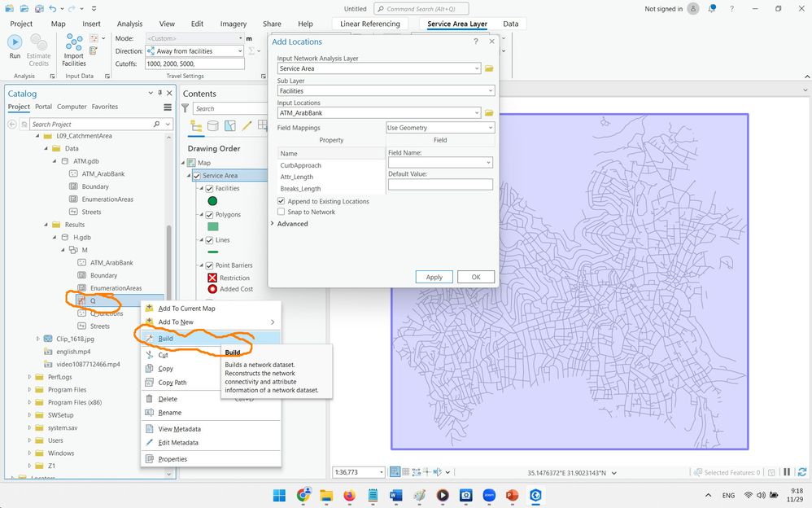Screen dimensions: 812x508
Task: Uncheck Append to Existing Locations
Action: tap(282, 201)
